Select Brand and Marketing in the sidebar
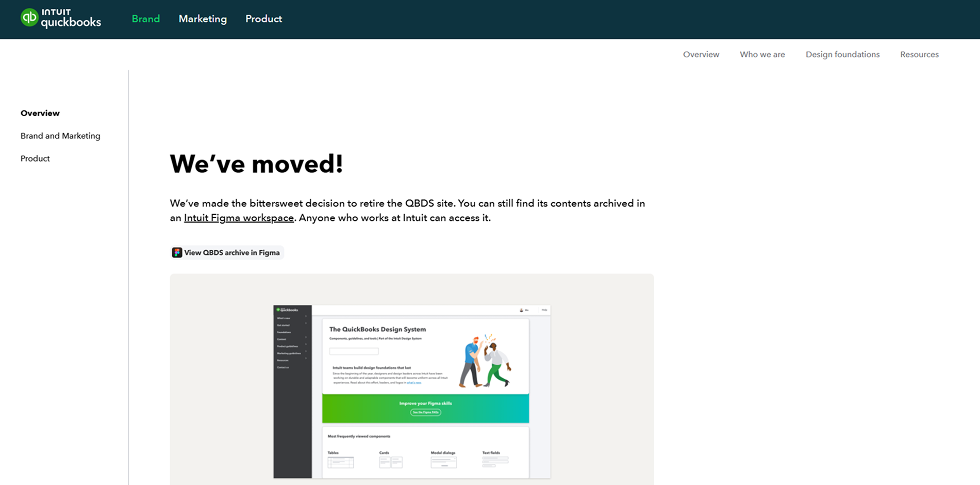 [x=60, y=136]
